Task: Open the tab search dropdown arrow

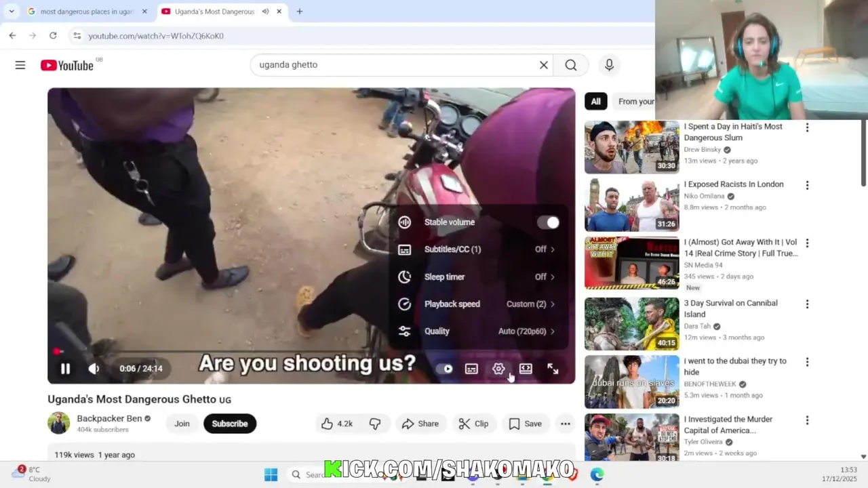Action: click(12, 12)
